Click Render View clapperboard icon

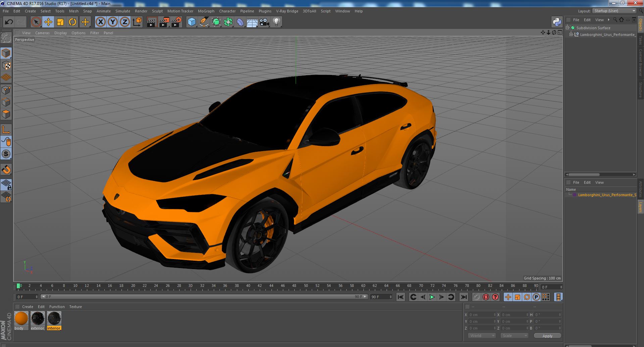coord(152,22)
